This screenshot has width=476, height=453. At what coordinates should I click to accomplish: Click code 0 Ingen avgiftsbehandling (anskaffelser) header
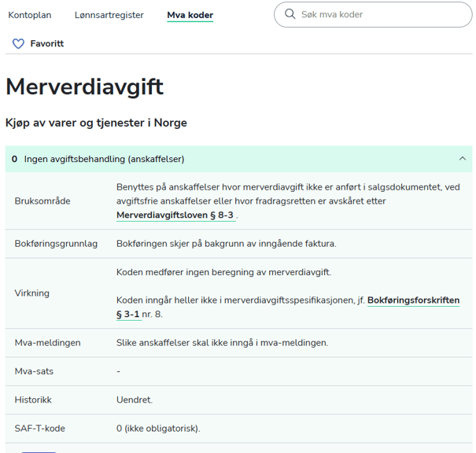click(x=238, y=159)
